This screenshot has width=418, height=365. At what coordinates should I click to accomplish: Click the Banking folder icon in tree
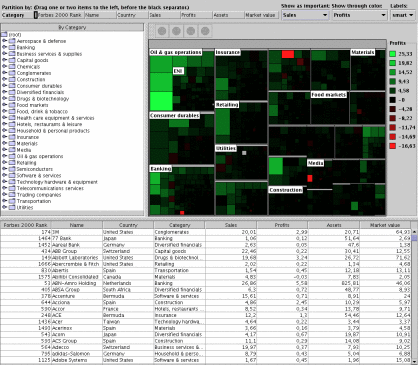12,47
